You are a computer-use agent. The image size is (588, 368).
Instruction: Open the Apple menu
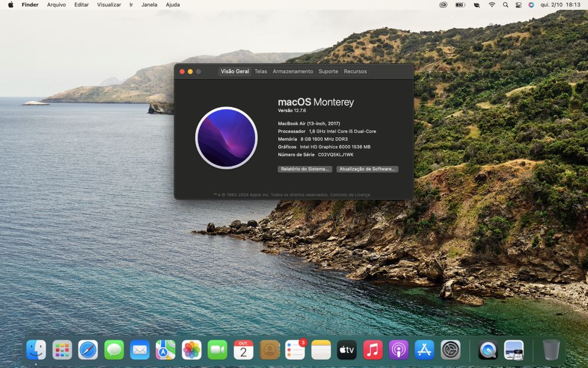coord(10,5)
